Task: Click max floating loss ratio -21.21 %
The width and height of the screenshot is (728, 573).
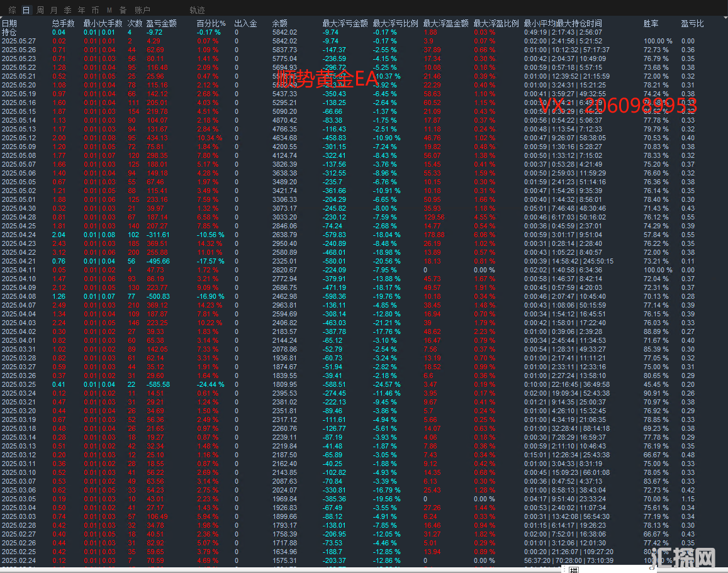Action: click(x=386, y=323)
